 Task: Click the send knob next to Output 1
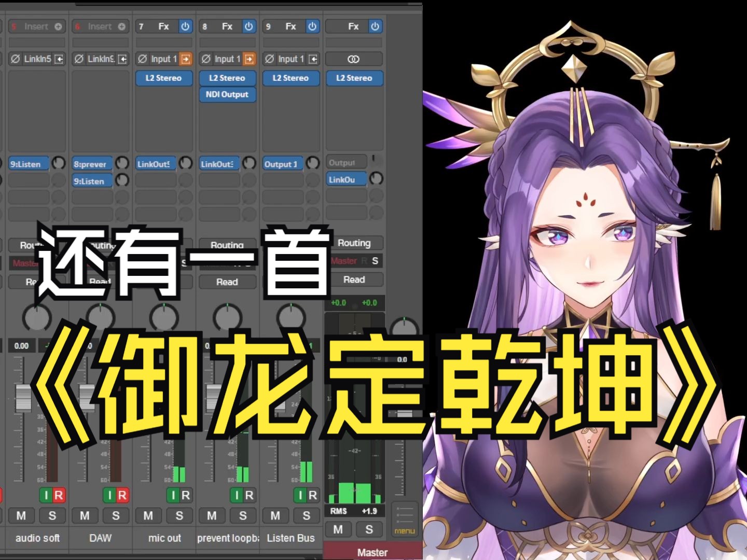pyautogui.click(x=313, y=163)
